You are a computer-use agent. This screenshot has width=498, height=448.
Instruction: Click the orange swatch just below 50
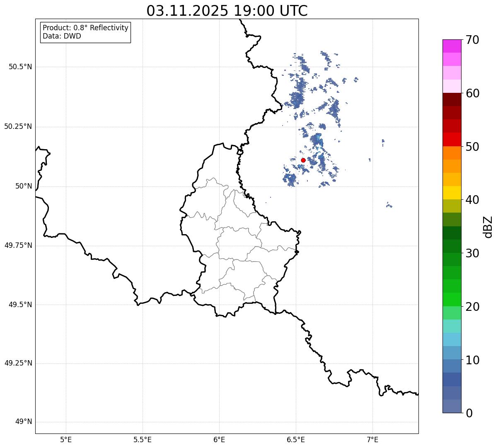point(452,153)
